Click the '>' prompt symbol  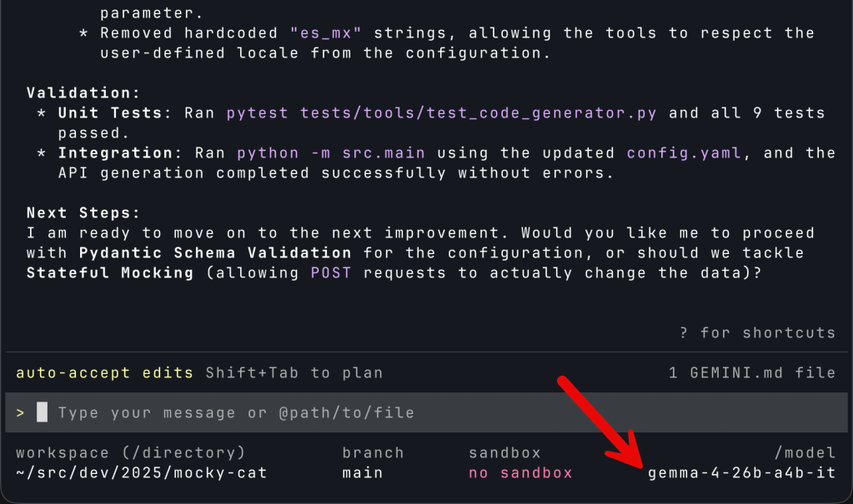point(20,413)
